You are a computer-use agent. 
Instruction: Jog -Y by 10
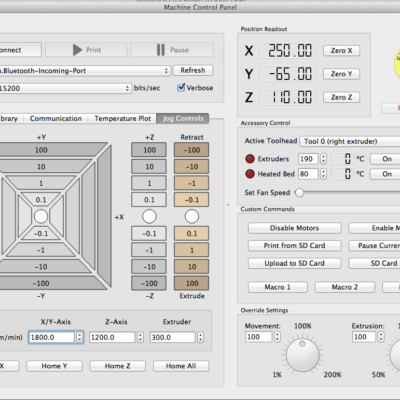pyautogui.click(x=41, y=267)
